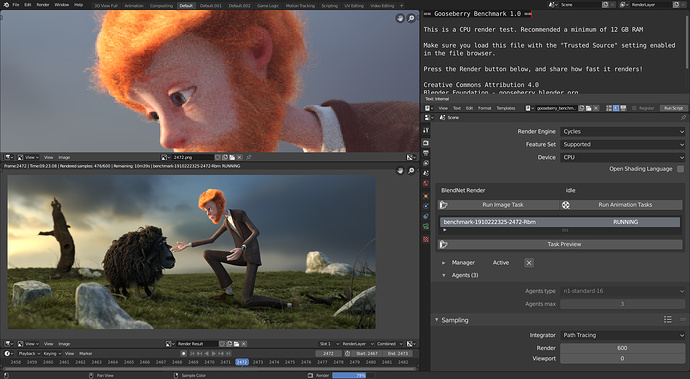The width and height of the screenshot is (690, 379).
Task: Toggle syntax highlighting in the text editor header
Action: coord(623,108)
